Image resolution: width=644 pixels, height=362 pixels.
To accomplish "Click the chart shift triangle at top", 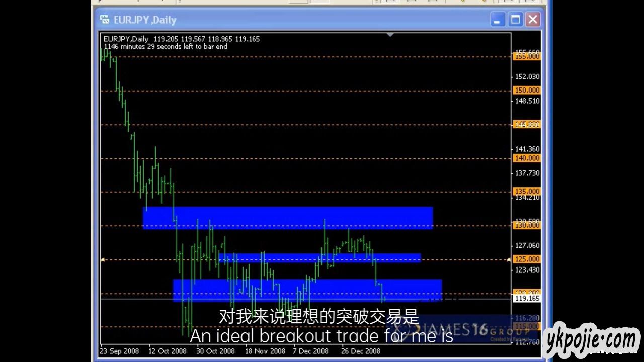I will pyautogui.click(x=390, y=35).
